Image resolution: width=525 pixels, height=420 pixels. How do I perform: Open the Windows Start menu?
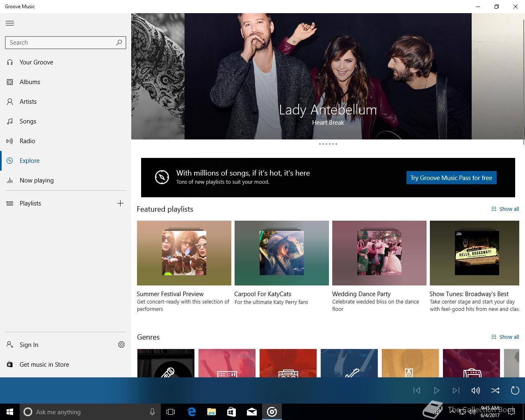pyautogui.click(x=10, y=412)
